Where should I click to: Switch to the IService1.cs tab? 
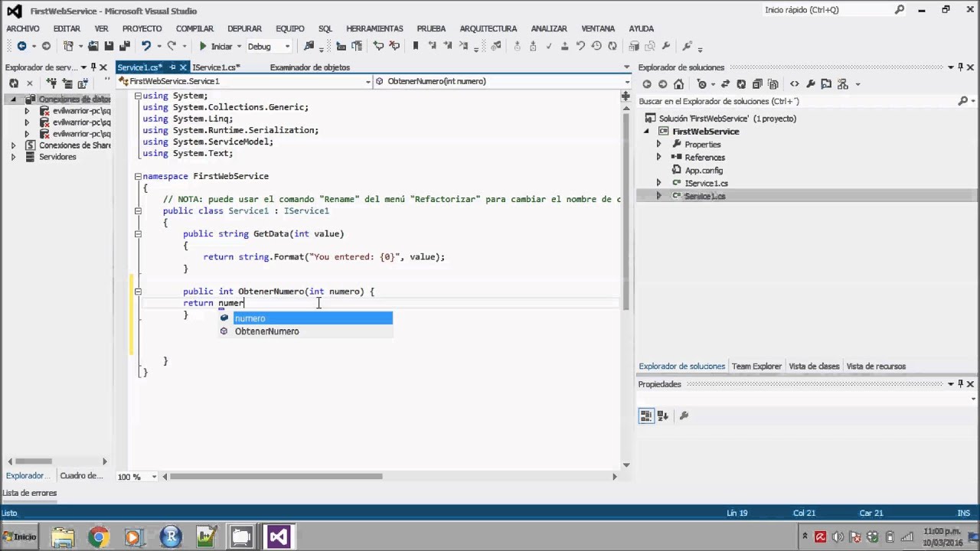pyautogui.click(x=215, y=67)
